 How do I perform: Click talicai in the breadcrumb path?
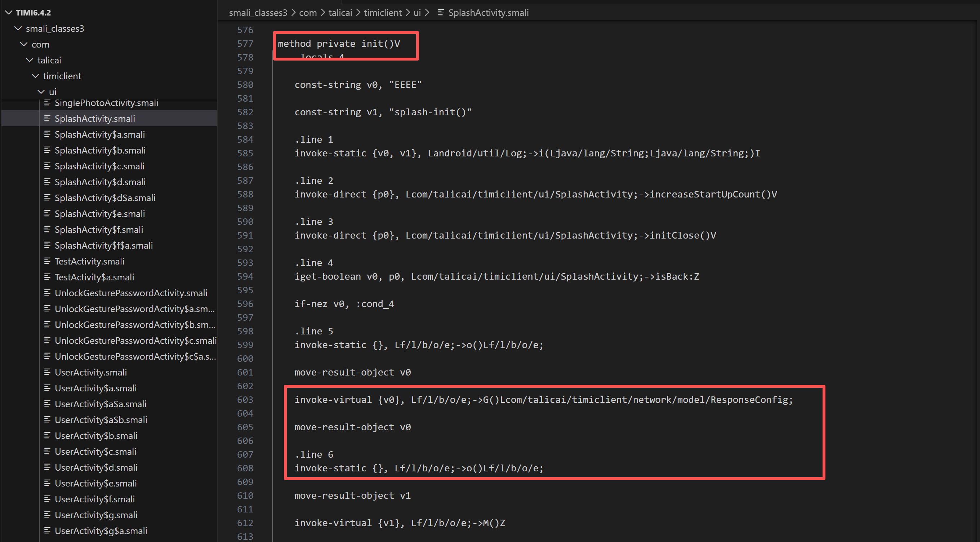[x=340, y=13]
